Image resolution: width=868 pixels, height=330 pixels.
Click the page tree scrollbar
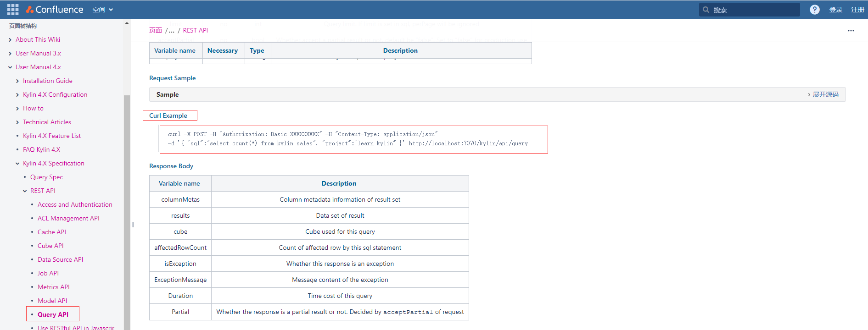(127, 212)
